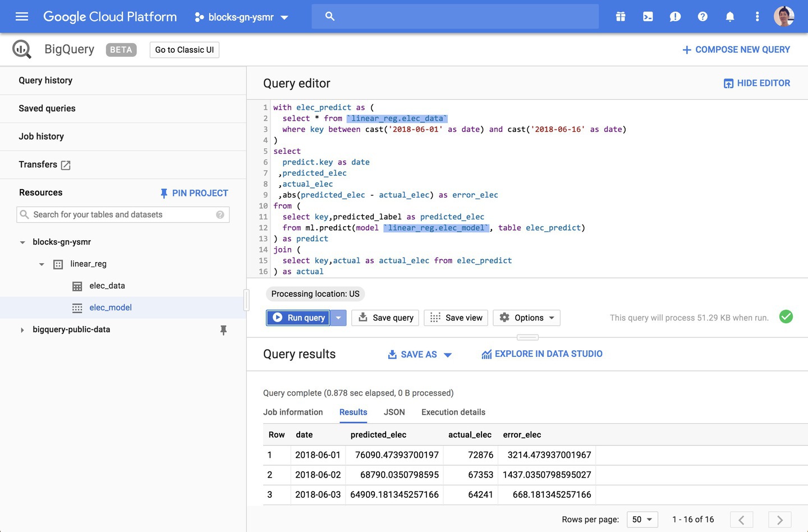Click cell 2018-06-02 in date column
808x532 pixels.
[318, 475]
